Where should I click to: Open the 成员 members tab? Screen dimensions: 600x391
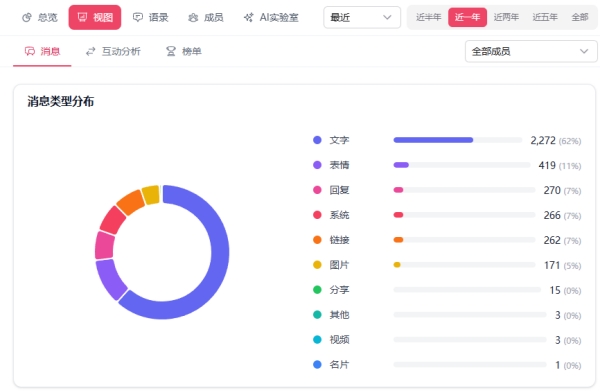206,18
